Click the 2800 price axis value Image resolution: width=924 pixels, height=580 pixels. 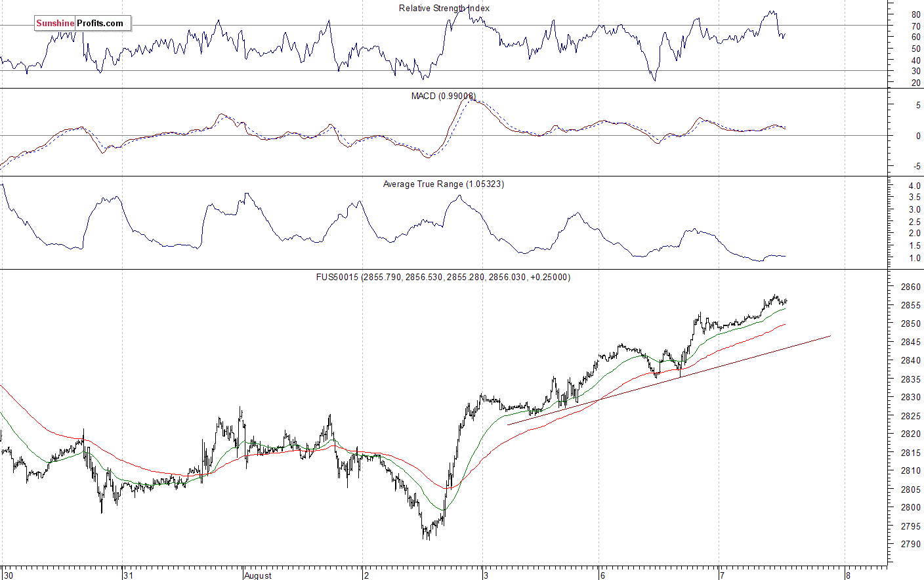coord(910,507)
